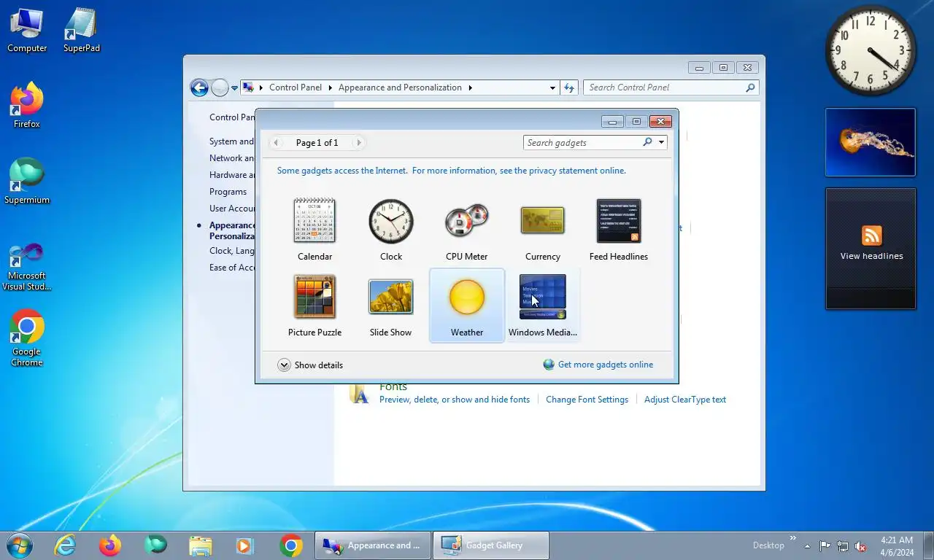Click the search magnifier in Gadget Gallery

point(647,142)
